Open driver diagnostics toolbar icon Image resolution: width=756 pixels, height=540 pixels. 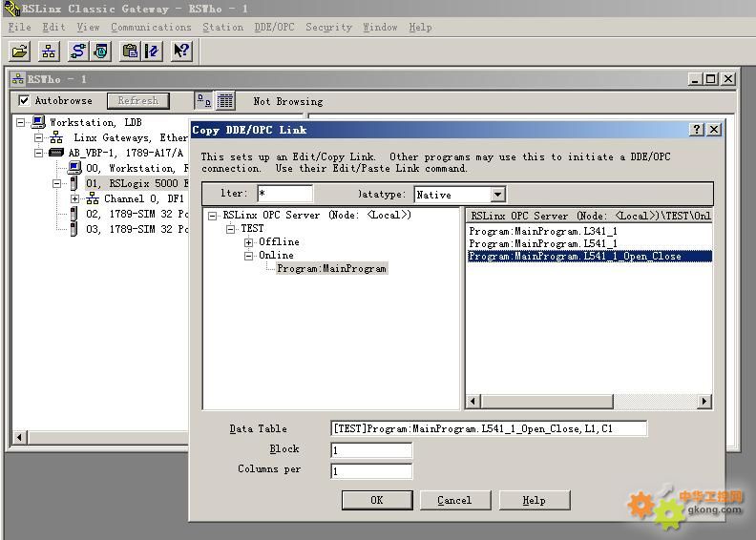coord(100,51)
